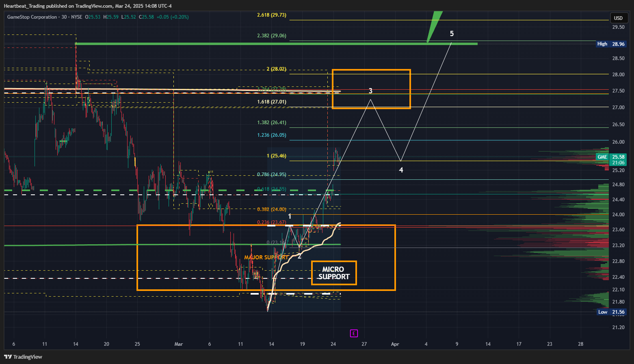
Task: Click the 23.60 price axis tick
Action: point(618,230)
